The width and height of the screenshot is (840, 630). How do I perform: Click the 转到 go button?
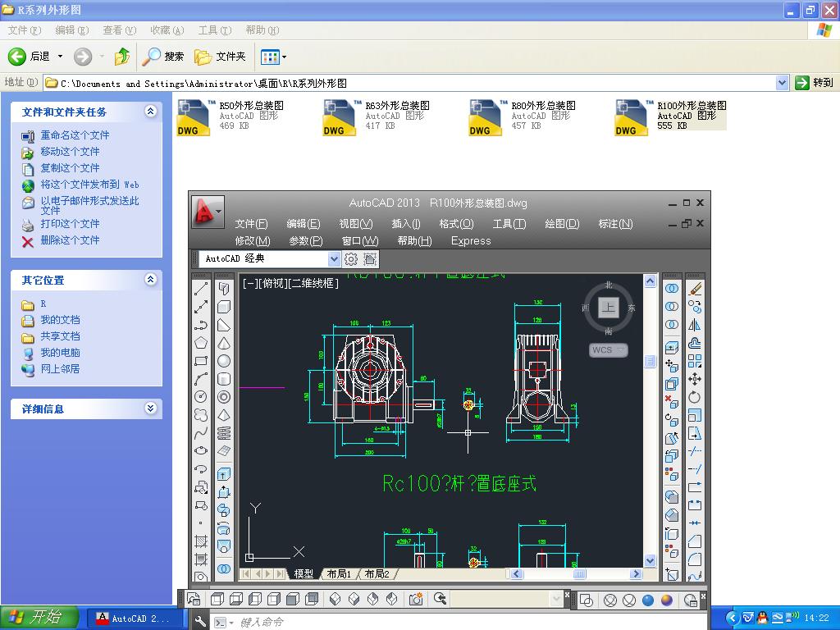815,83
